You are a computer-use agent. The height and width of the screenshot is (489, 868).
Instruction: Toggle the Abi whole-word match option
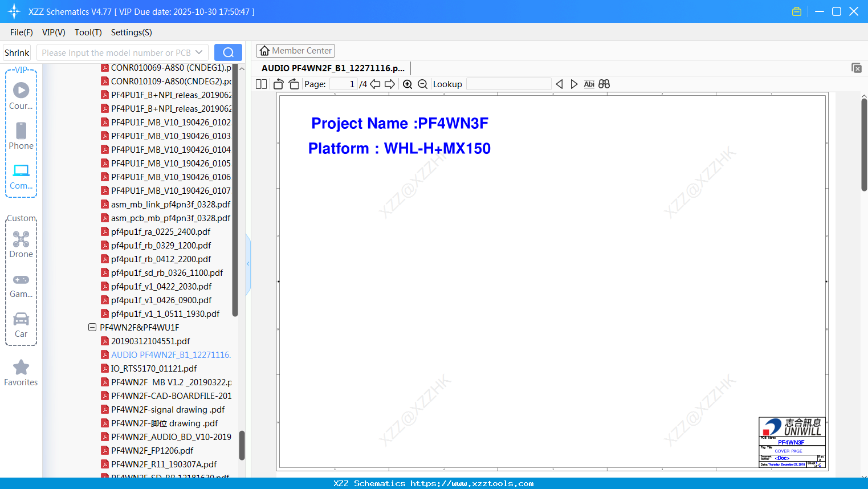coord(589,84)
